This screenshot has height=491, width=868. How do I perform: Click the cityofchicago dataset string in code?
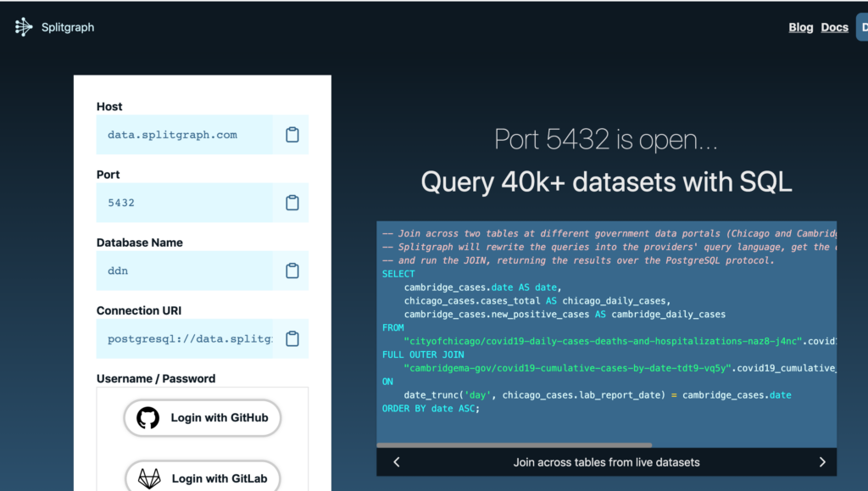pyautogui.click(x=603, y=341)
